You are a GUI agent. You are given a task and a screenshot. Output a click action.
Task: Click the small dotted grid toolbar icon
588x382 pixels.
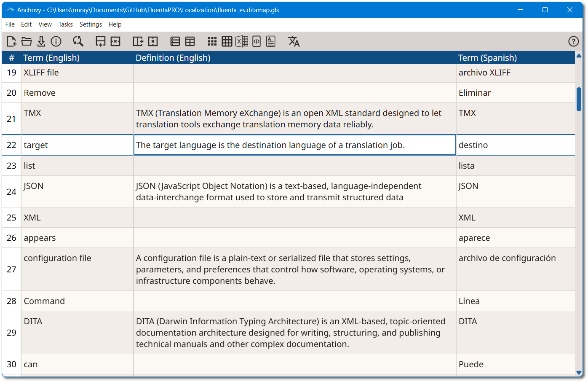212,41
